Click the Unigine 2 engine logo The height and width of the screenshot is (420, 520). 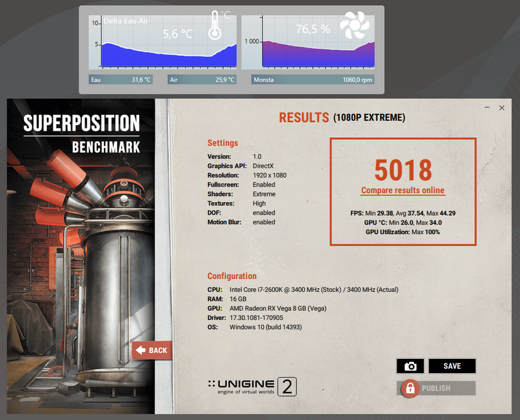[x=252, y=386]
